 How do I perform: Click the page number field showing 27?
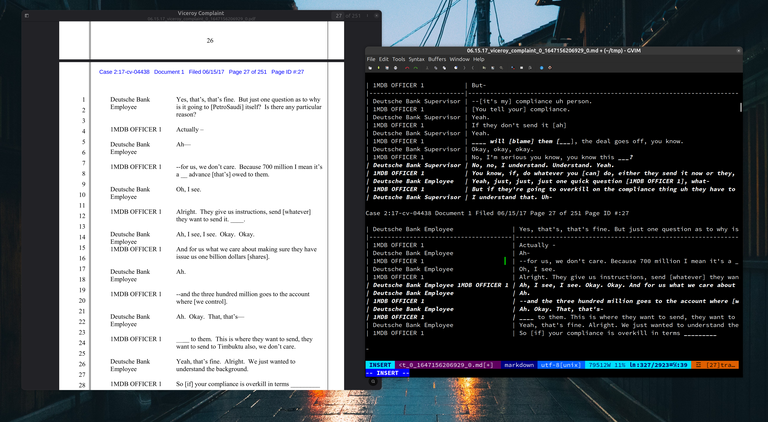coord(339,16)
